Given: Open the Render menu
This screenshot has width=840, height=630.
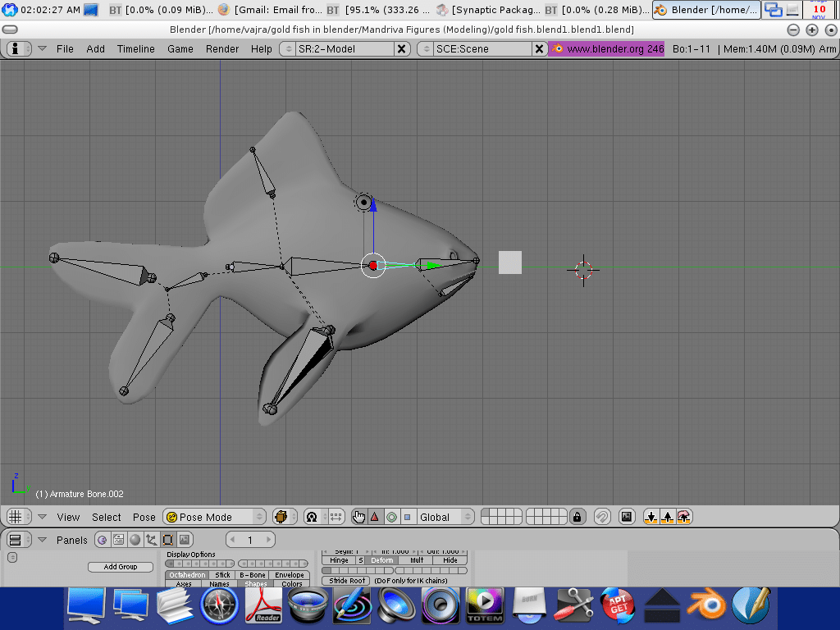Looking at the screenshot, I should 222,48.
